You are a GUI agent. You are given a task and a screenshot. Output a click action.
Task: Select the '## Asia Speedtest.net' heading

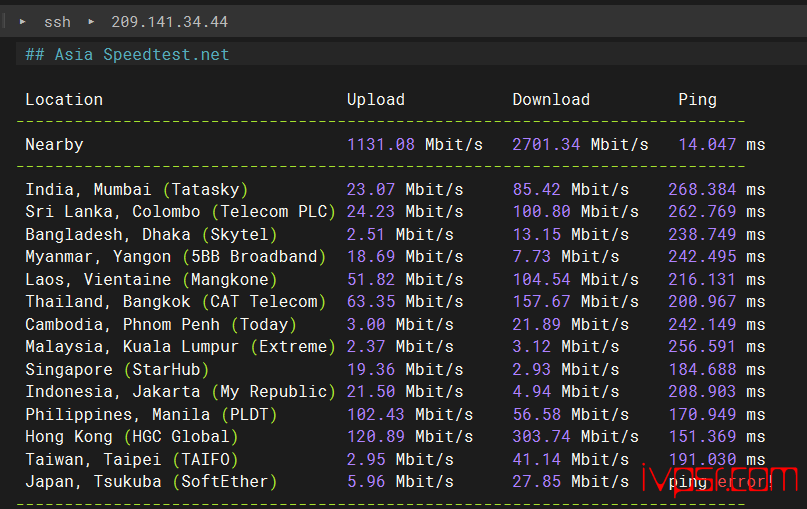127,55
